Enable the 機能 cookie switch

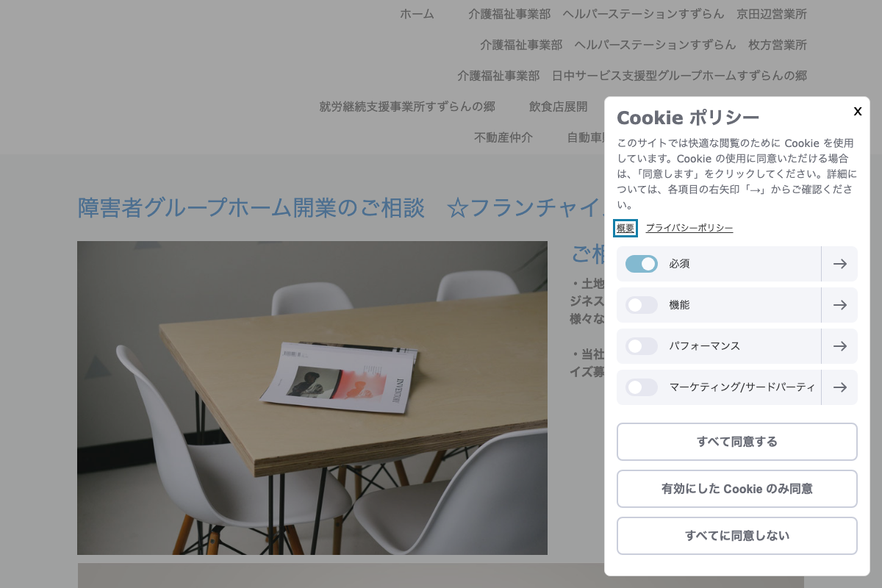coord(642,305)
